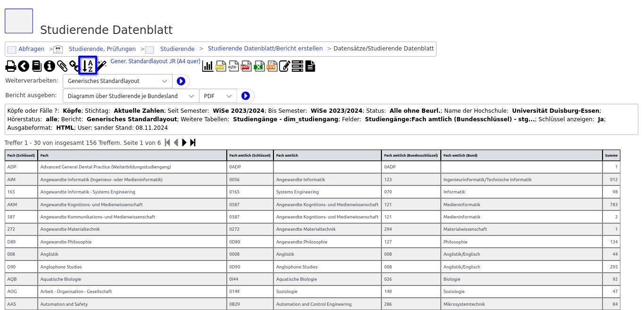The height and width of the screenshot is (310, 644).
Task: Run Weiterverarbeiten with the blue play button
Action: [x=181, y=81]
